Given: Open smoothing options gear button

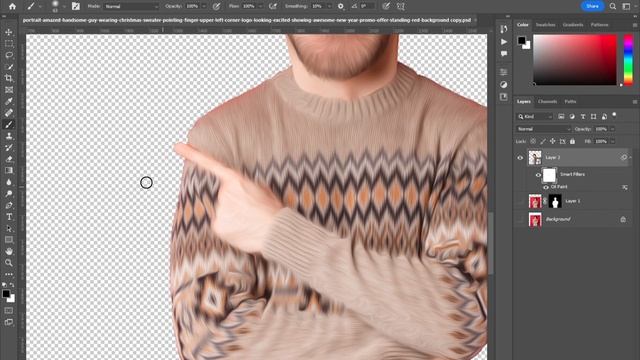Looking at the screenshot, I should point(340,6).
